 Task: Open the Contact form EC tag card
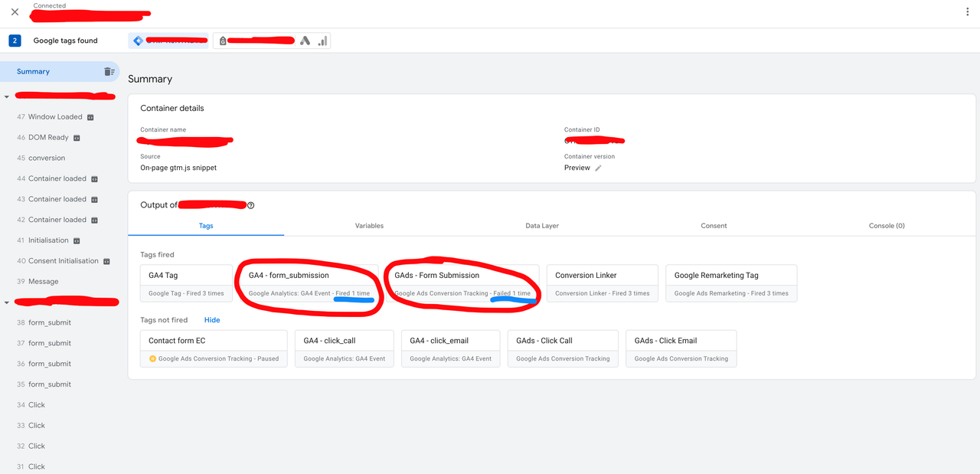pos(214,348)
